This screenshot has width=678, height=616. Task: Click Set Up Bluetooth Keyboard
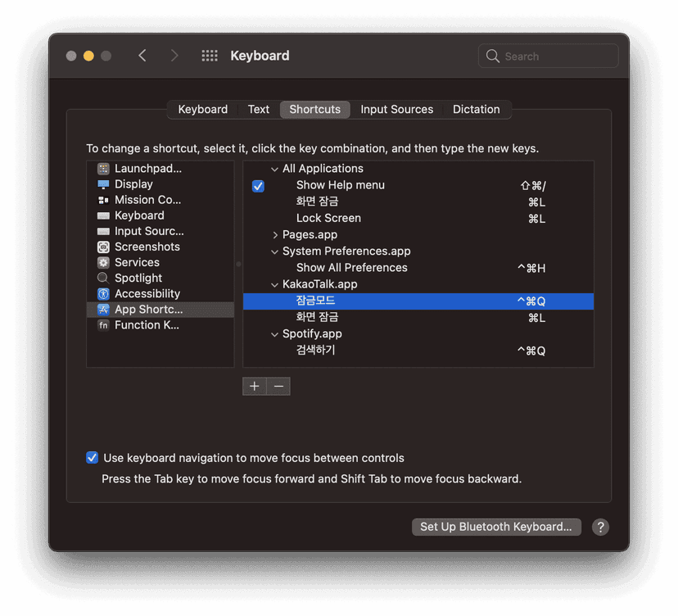[495, 527]
